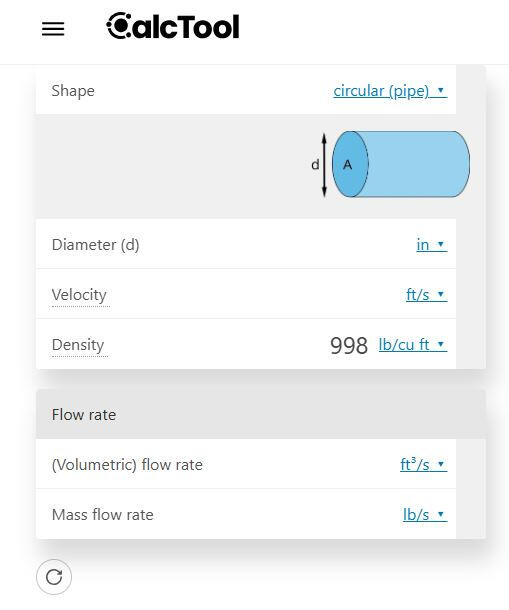The width and height of the screenshot is (509, 610).
Task: Click the pipe cylinder diagram
Action: 390,164
